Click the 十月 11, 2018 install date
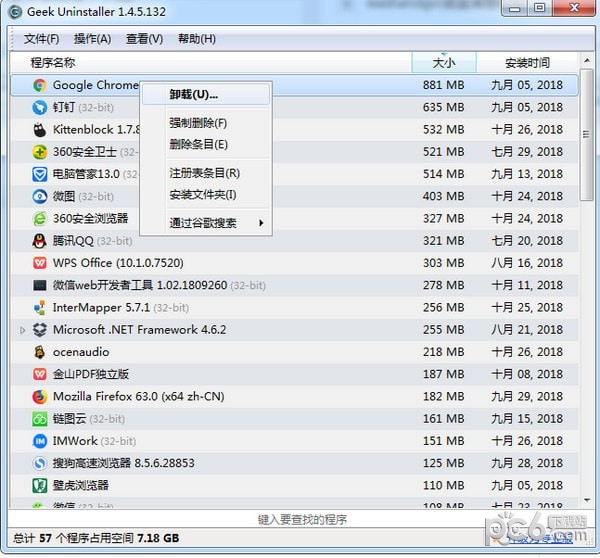Viewport: 600px width, 558px height. pyautogui.click(x=527, y=285)
